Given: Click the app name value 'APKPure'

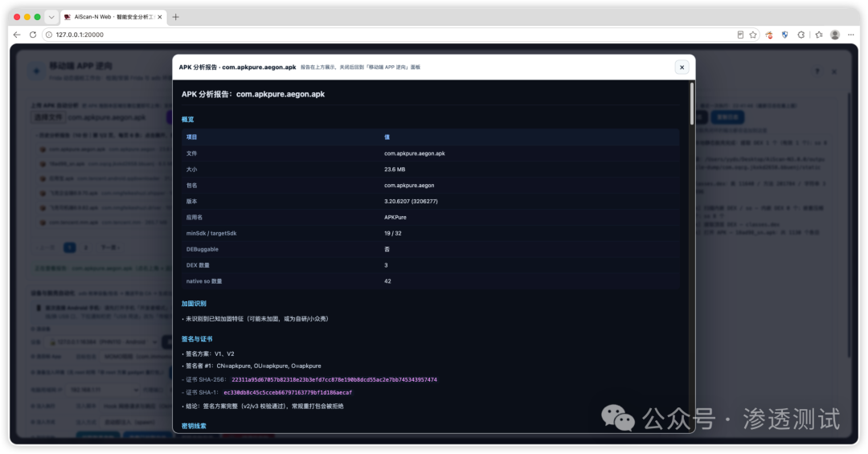Looking at the screenshot, I should (x=395, y=217).
